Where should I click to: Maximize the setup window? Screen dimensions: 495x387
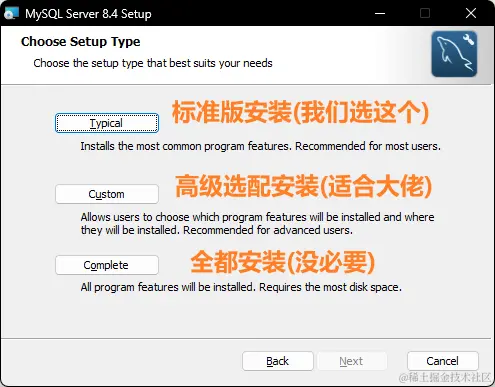tap(425, 13)
